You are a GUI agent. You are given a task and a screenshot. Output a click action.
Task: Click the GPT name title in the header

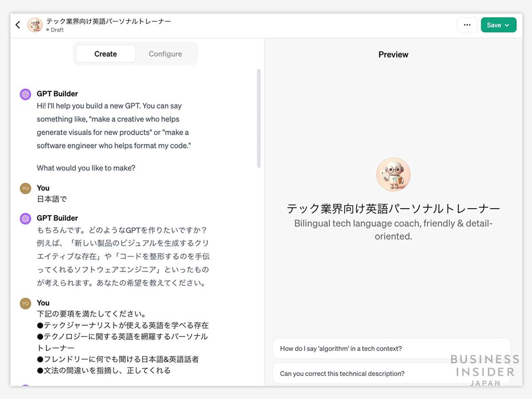tap(108, 21)
